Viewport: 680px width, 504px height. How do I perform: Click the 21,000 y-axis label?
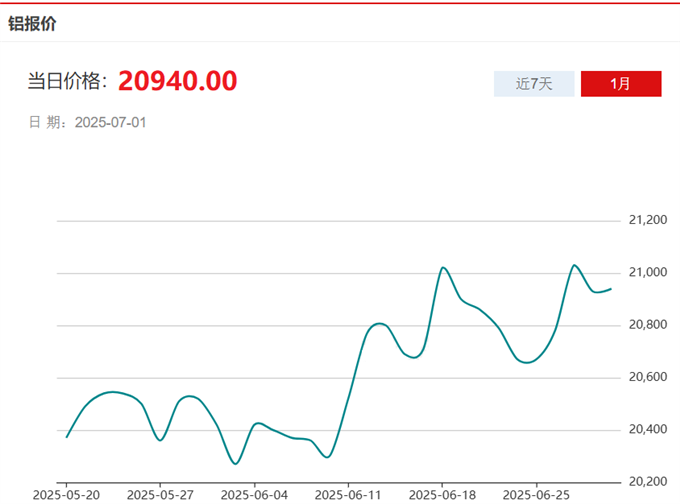[645, 272]
